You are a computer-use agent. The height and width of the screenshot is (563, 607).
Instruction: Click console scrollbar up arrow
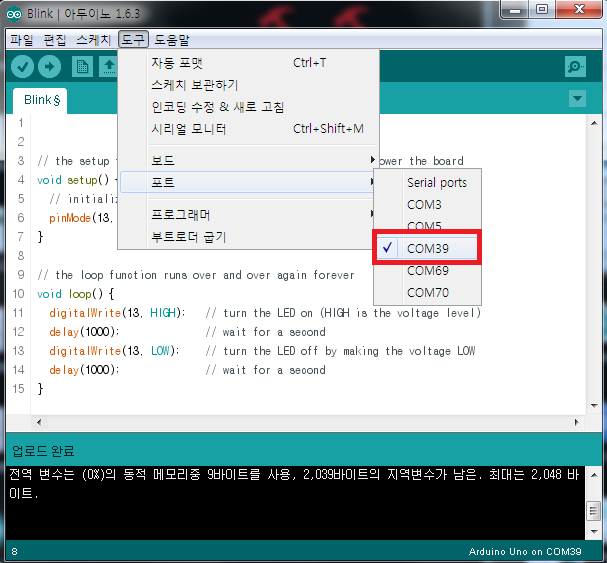coord(594,475)
